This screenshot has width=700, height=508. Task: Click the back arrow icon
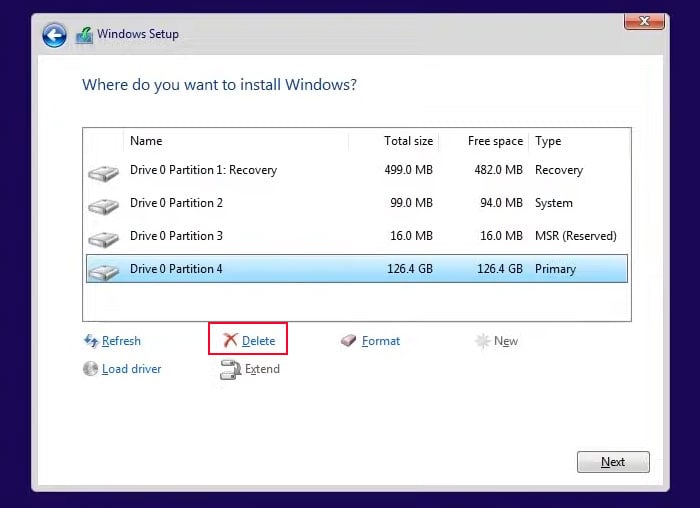(x=54, y=35)
